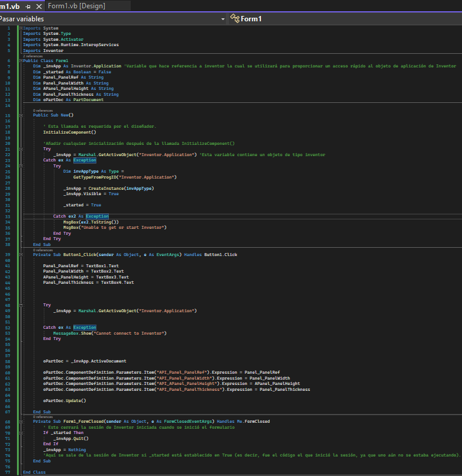The image size is (462, 476).
Task: Pin the Form1.vb tab using pin icon
Action: tap(28, 6)
